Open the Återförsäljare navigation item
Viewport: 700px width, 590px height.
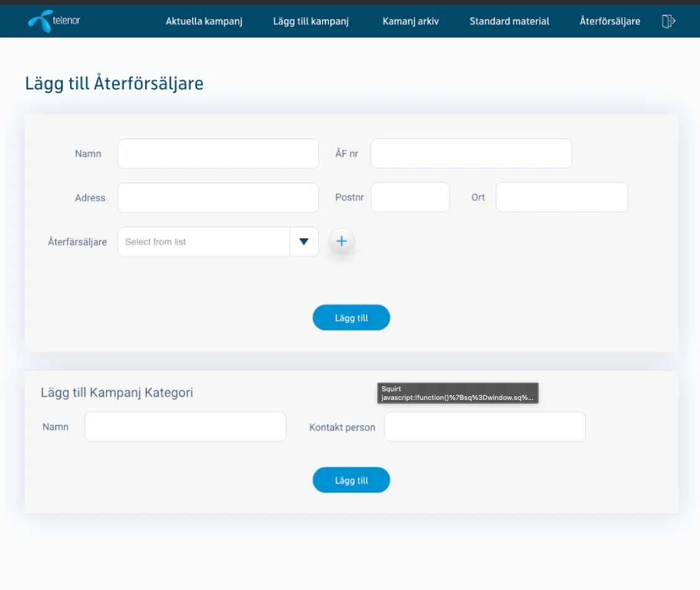[610, 21]
